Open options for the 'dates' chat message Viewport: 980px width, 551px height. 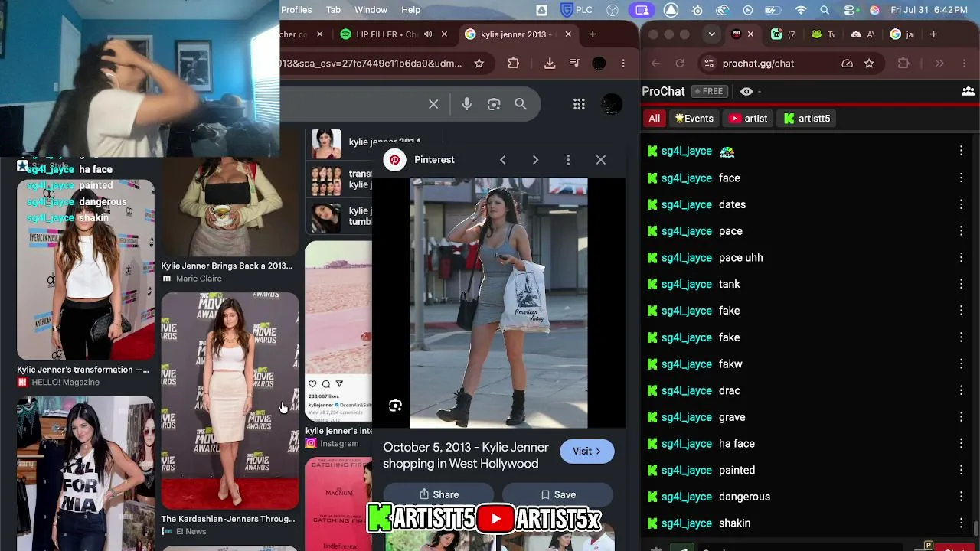[x=961, y=204]
